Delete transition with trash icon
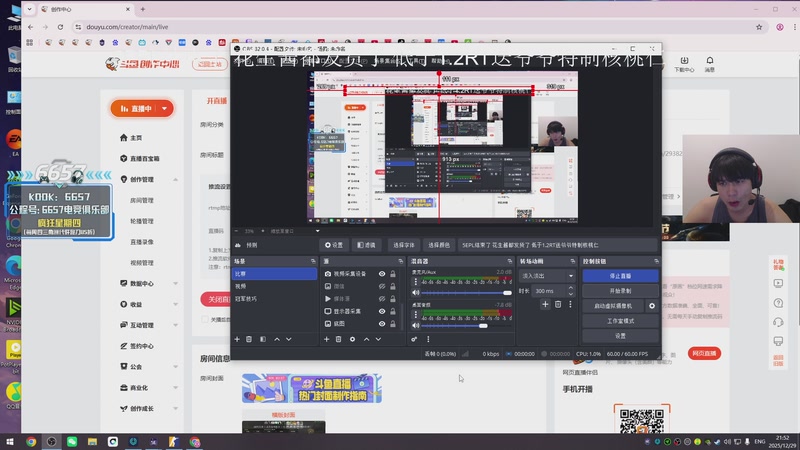 point(558,305)
